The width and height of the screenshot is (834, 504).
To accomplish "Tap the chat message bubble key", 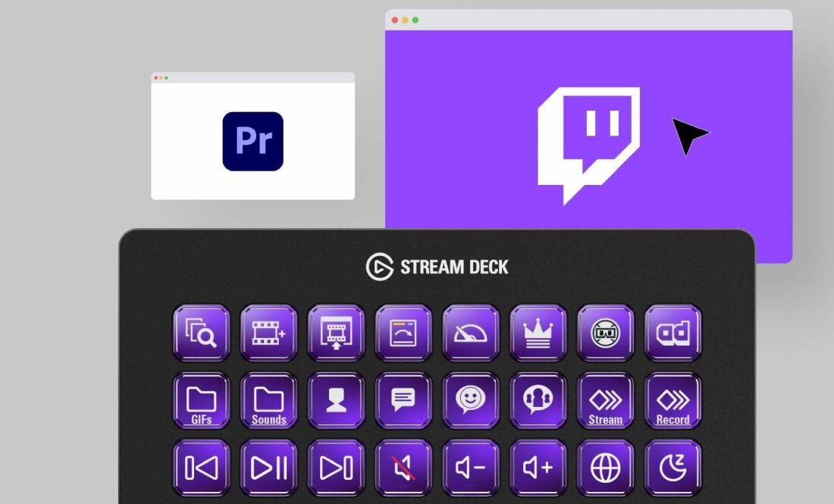I will pyautogui.click(x=403, y=400).
